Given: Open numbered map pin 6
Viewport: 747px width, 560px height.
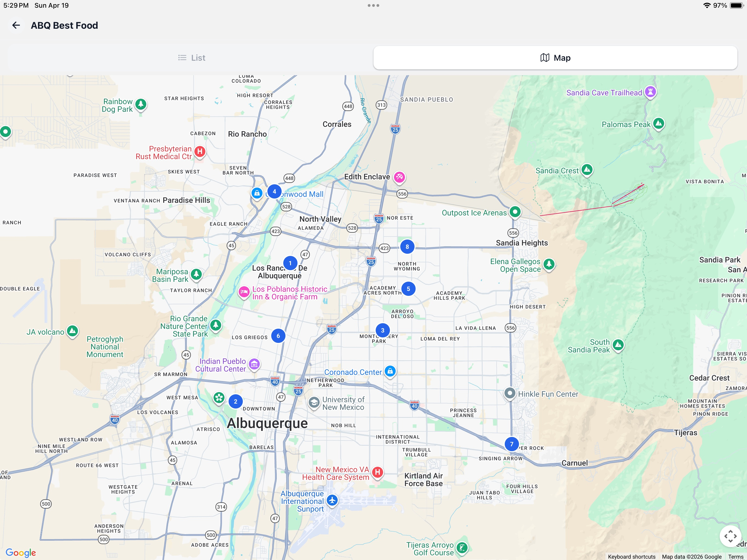Looking at the screenshot, I should point(278,336).
